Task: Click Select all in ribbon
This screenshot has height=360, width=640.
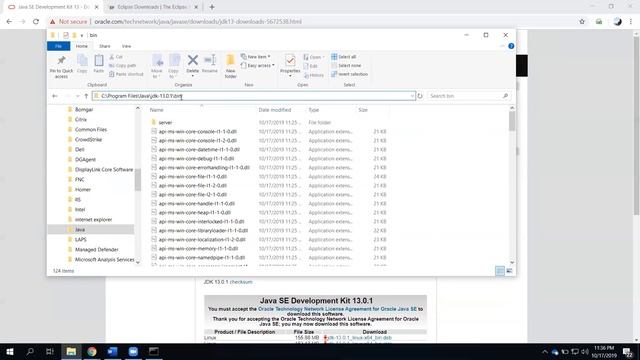Action: (344, 57)
